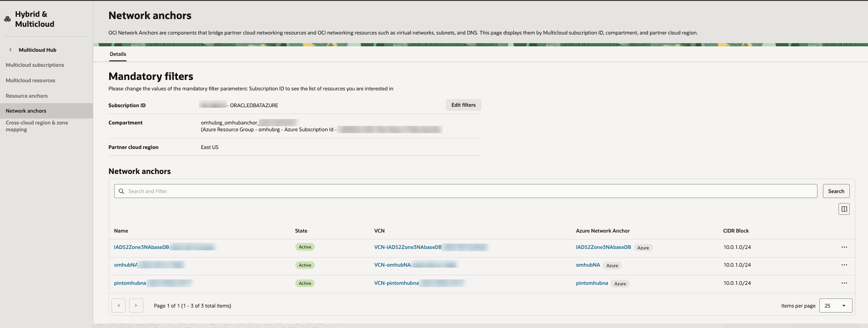Go to next page of results
The image size is (868, 328).
(x=136, y=306)
